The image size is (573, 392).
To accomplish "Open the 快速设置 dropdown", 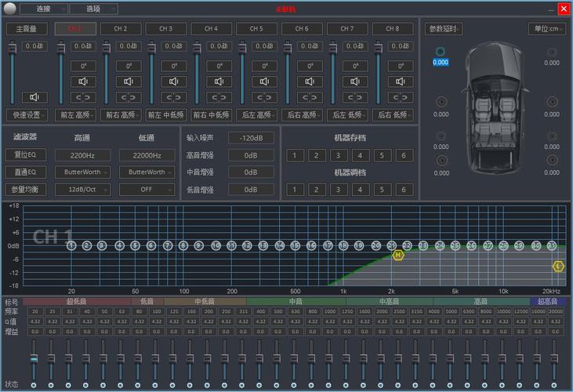I will [27, 115].
